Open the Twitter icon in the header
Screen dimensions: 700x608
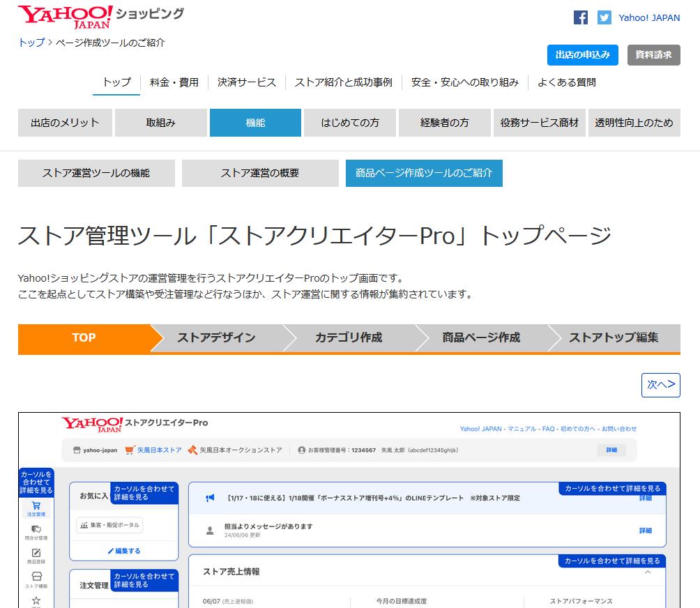604,17
